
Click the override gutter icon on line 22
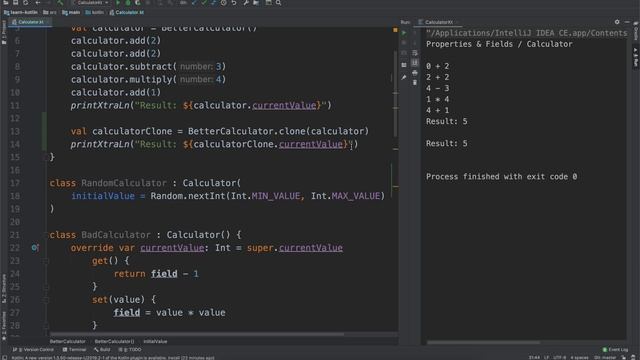point(35,248)
